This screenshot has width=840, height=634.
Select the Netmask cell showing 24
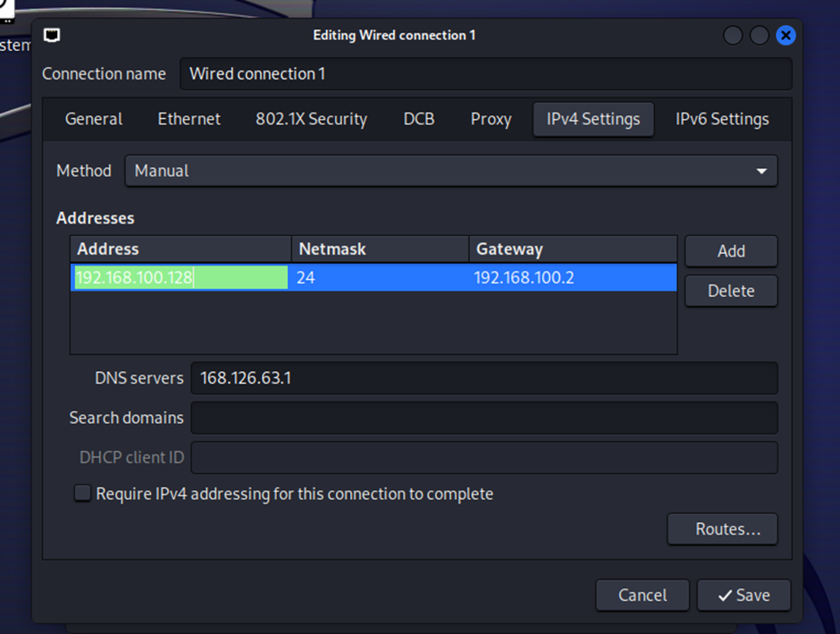click(x=380, y=277)
